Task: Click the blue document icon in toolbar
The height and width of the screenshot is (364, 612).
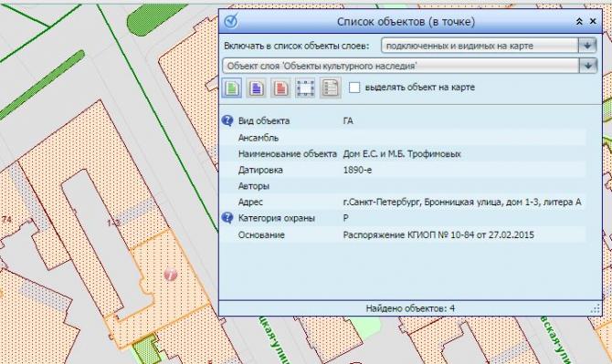Action: pos(257,88)
